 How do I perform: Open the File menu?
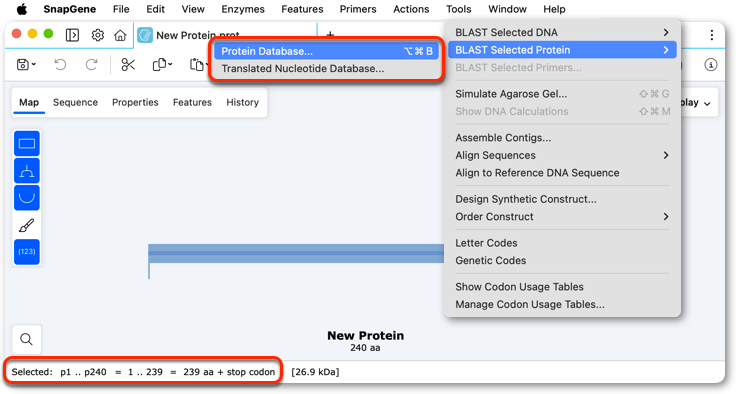click(x=121, y=9)
